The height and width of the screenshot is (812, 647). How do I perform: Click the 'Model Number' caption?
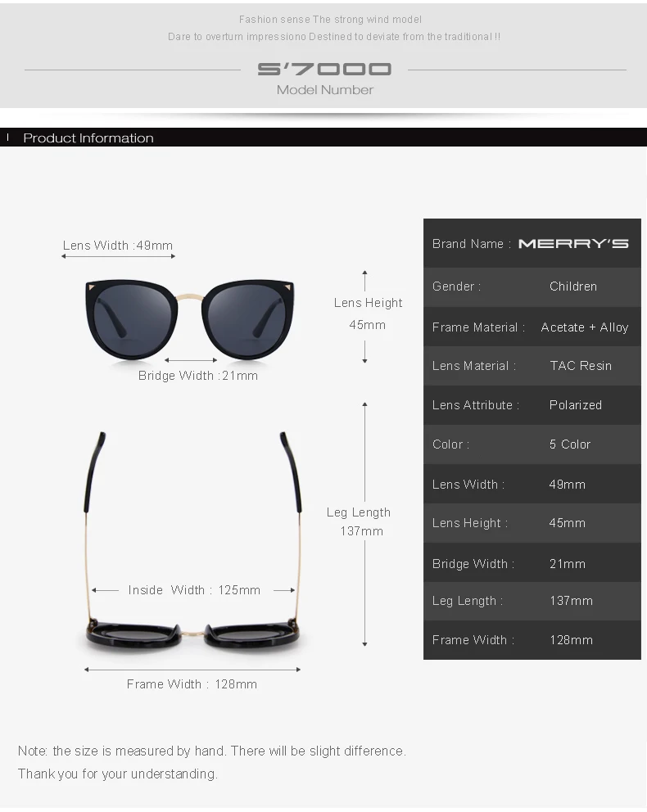coord(325,90)
